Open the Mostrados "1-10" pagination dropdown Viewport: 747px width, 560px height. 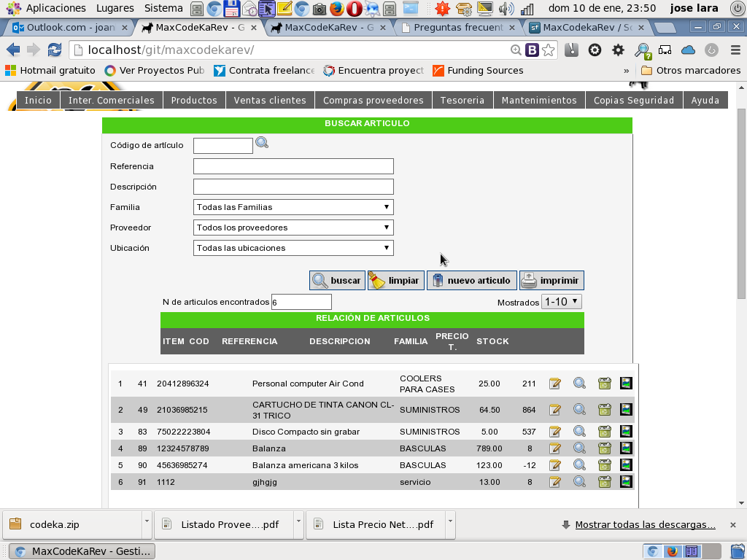561,301
